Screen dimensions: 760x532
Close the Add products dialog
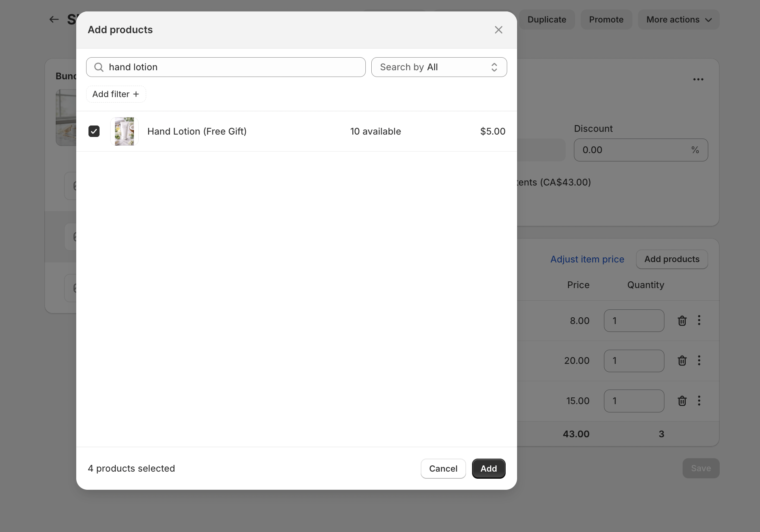tap(499, 30)
